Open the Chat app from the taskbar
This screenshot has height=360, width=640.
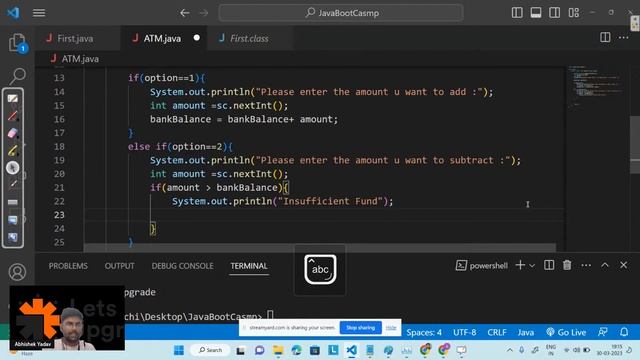coord(259,350)
